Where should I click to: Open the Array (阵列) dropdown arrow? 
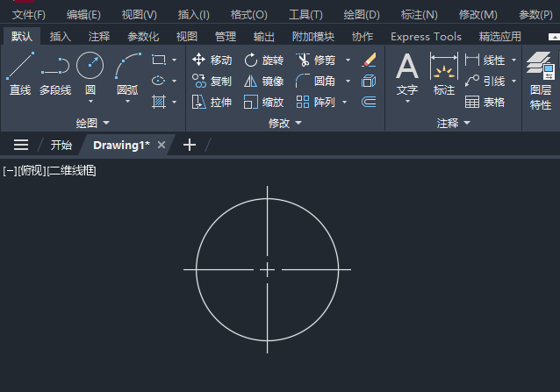coord(345,102)
